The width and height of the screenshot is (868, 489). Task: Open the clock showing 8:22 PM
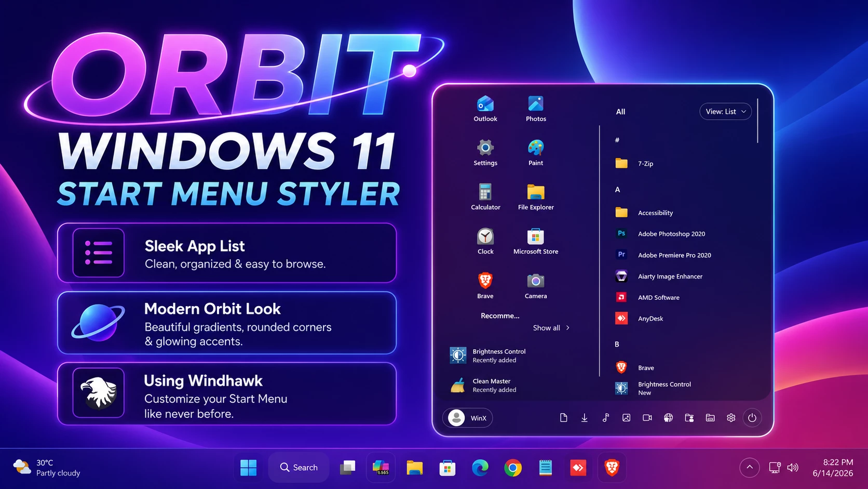click(833, 468)
